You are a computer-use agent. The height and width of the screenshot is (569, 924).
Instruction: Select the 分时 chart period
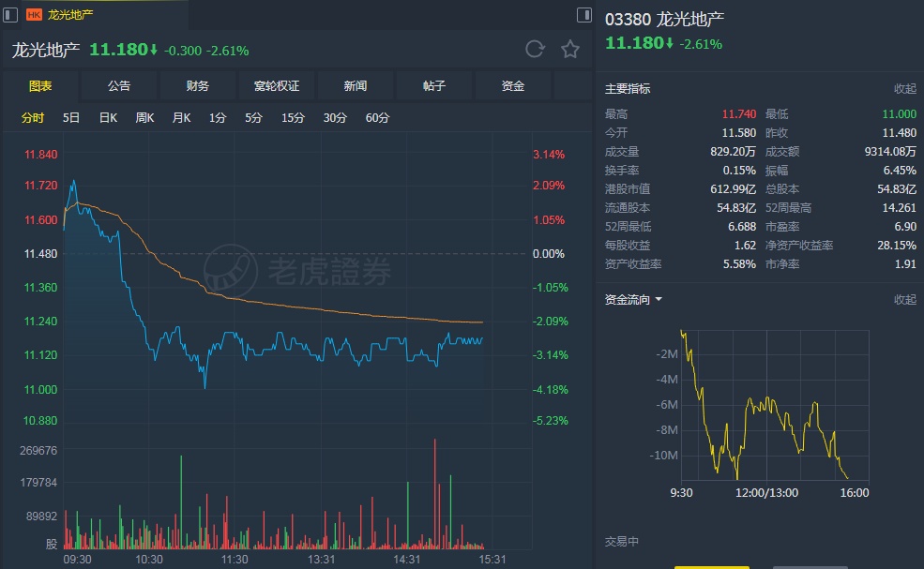tap(33, 118)
